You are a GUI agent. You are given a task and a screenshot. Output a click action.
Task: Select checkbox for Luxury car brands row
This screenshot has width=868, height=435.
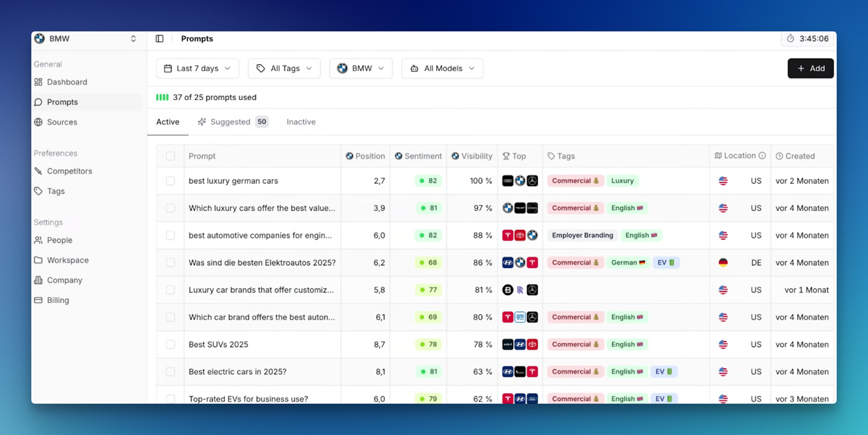(x=171, y=290)
